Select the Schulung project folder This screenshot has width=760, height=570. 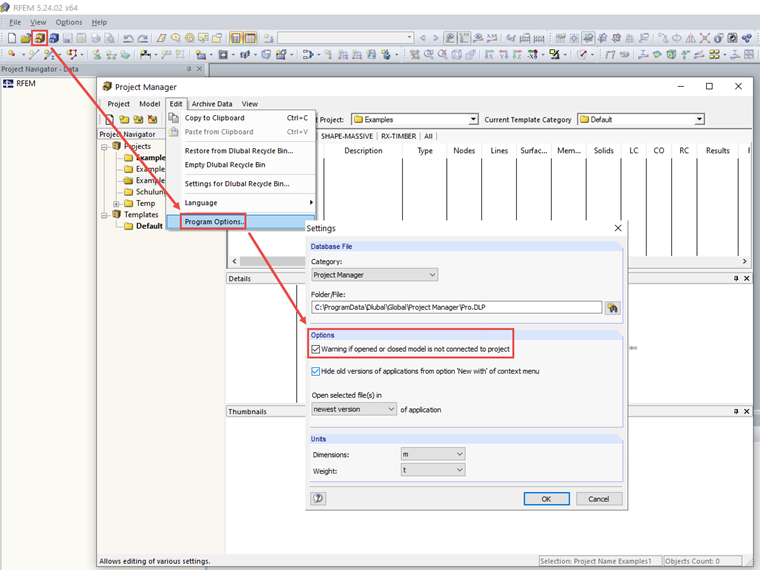click(145, 192)
